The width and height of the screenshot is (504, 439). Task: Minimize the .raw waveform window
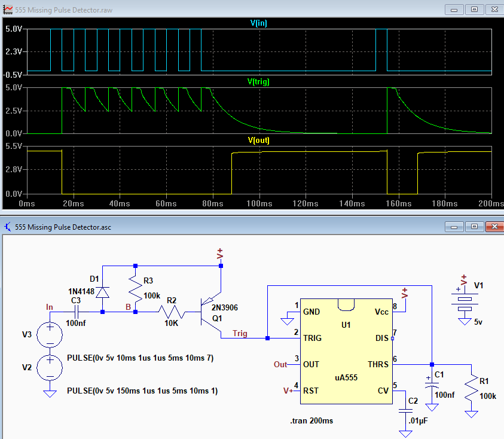tap(454, 10)
